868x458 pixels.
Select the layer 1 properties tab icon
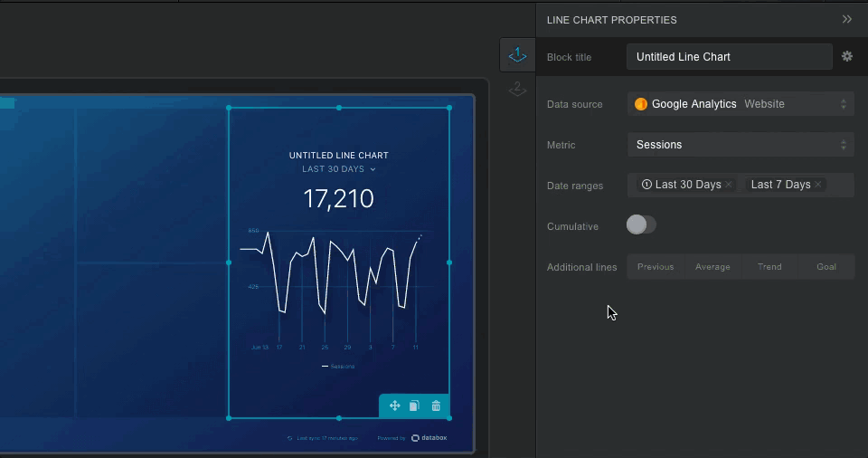(x=517, y=55)
